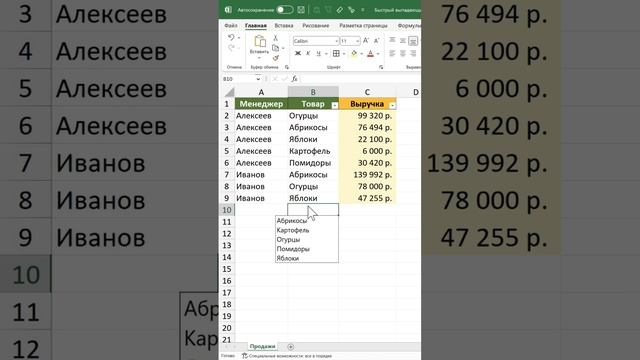Viewport: 640px width, 360px height.
Task: Click the Decrease Font Size icon
Action: point(376,40)
